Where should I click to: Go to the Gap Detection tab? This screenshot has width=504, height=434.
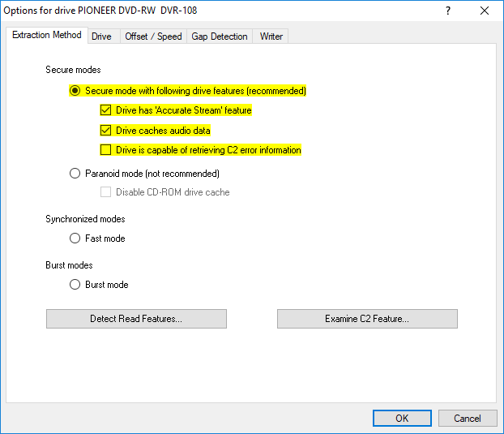tap(220, 37)
